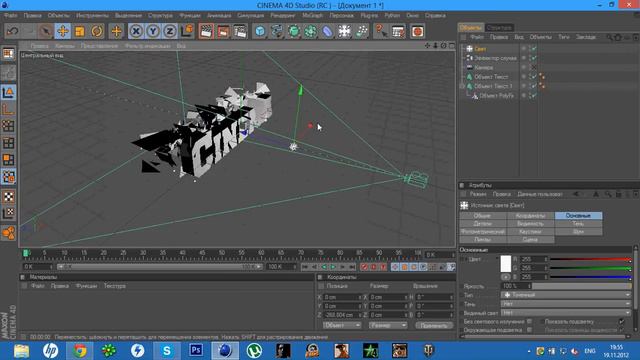Add a Cube primitive from the toolbar
640x360 pixels.
point(260,31)
